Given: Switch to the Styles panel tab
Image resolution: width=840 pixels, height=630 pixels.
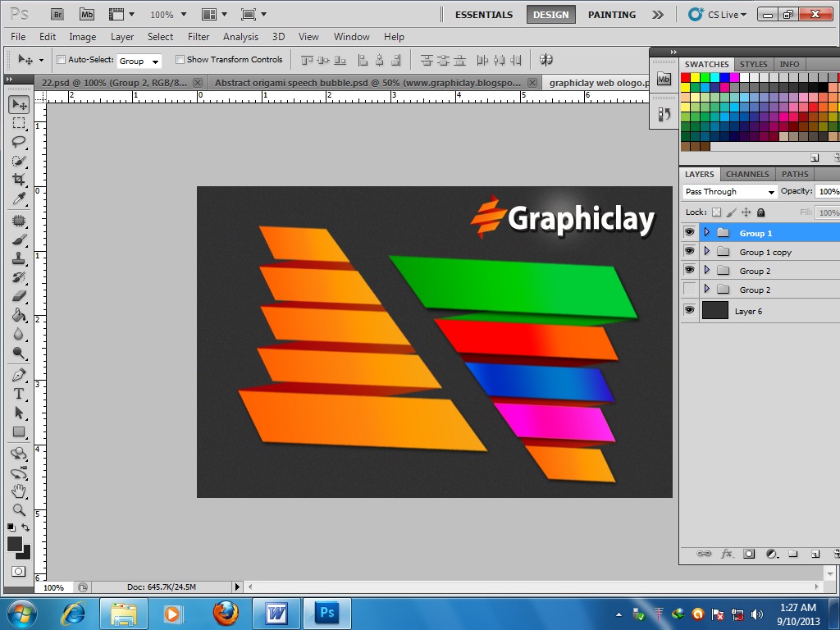Looking at the screenshot, I should coord(753,64).
